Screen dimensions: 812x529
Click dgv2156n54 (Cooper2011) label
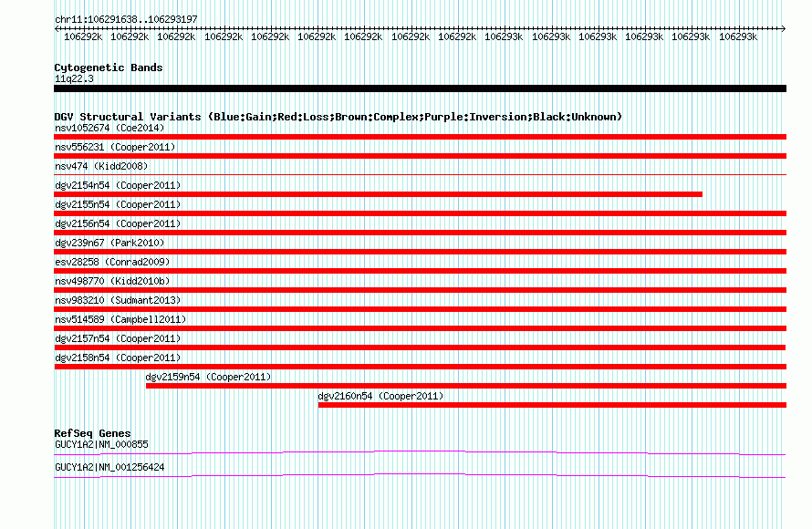(118, 223)
